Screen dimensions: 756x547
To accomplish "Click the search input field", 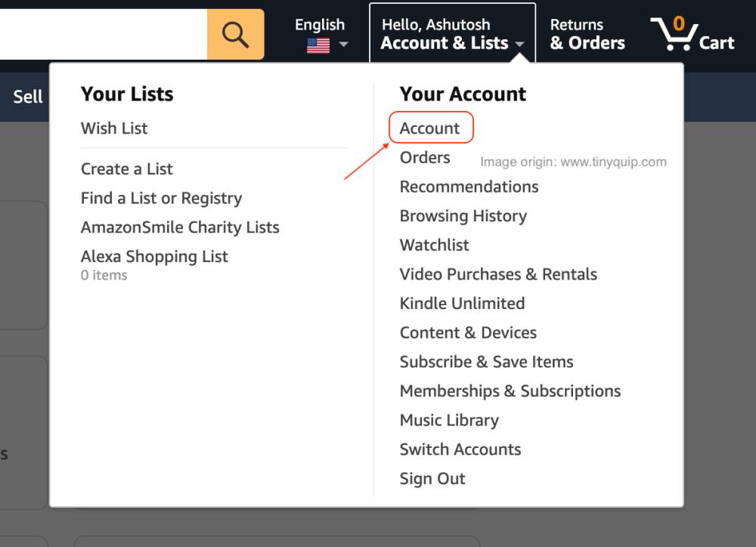I will pyautogui.click(x=102, y=33).
